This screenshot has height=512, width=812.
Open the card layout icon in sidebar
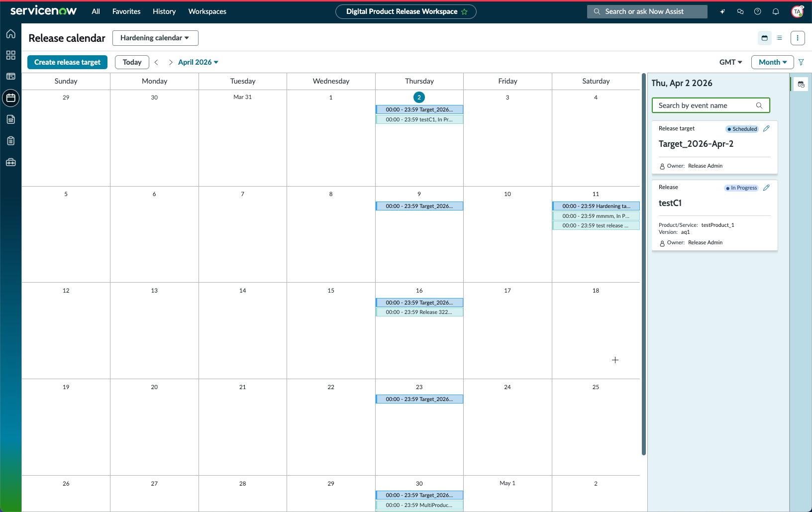pos(11,77)
